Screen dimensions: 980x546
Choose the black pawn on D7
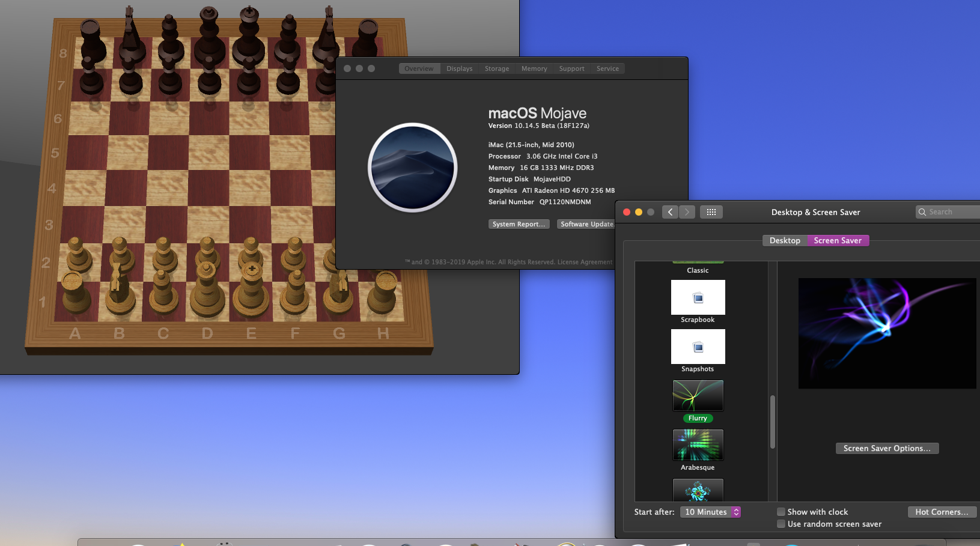(209, 76)
